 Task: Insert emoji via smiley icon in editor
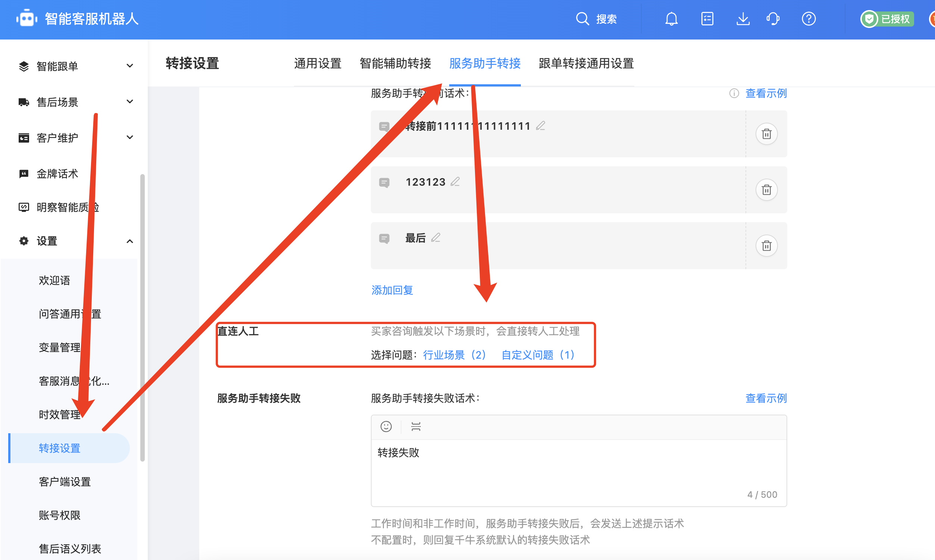386,427
